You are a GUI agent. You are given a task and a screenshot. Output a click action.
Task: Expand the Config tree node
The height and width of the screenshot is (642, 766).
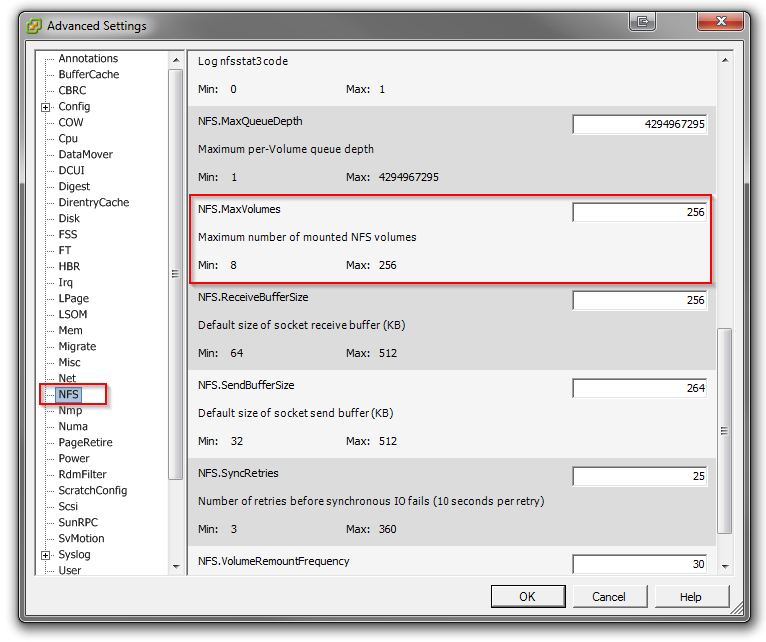[46, 107]
